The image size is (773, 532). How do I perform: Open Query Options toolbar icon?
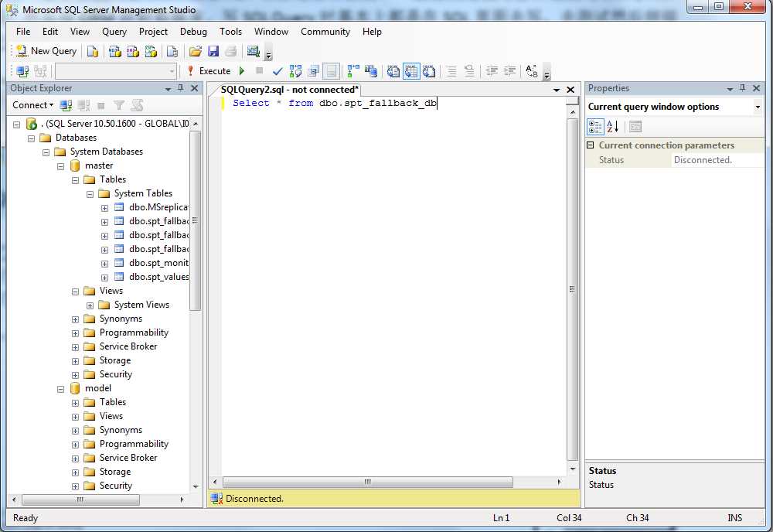tap(314, 71)
